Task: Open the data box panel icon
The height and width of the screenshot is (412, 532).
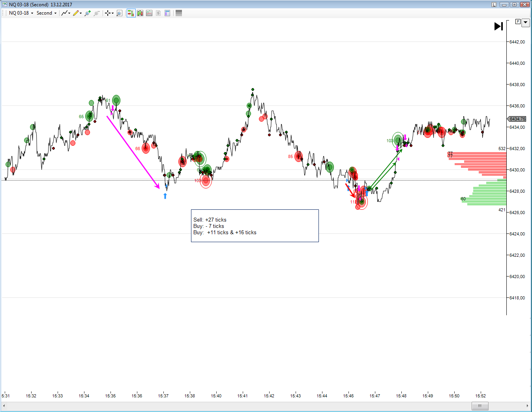Action: point(167,13)
